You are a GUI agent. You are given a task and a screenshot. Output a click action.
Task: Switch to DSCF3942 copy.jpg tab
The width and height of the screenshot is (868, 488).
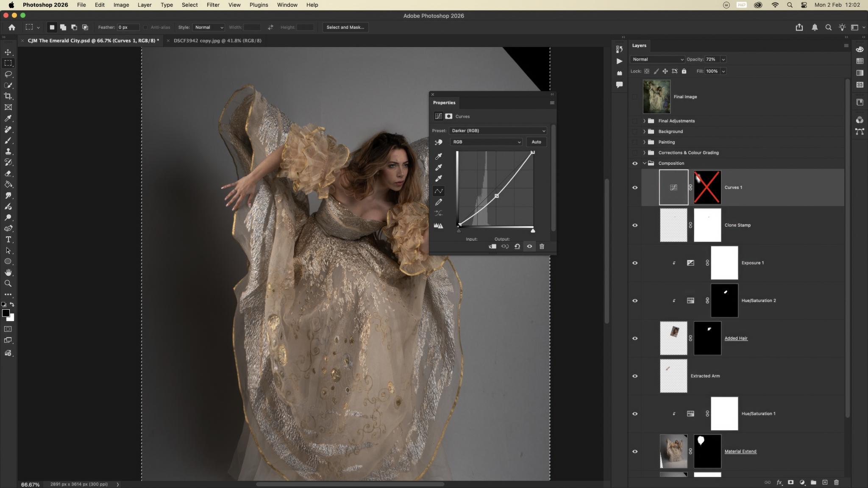click(x=217, y=41)
